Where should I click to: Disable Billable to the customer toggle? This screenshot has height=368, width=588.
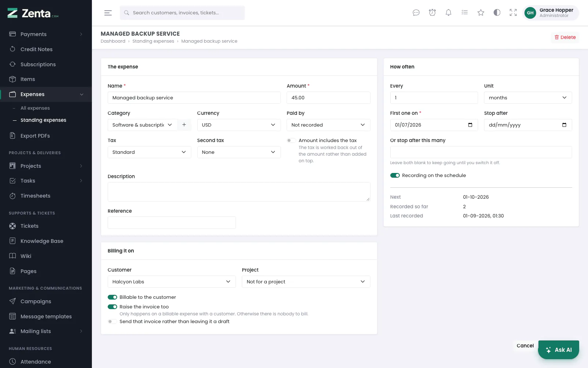[112, 297]
